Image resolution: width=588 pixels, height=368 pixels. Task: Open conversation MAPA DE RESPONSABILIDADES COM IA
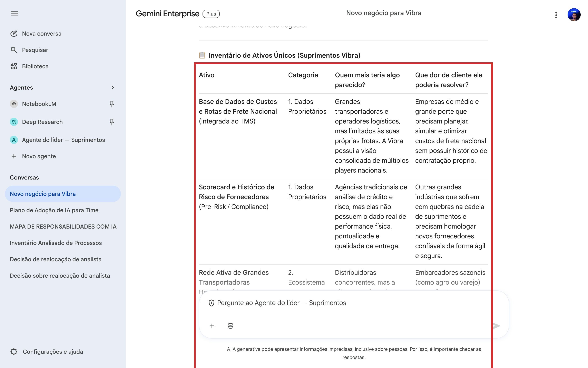pyautogui.click(x=63, y=227)
